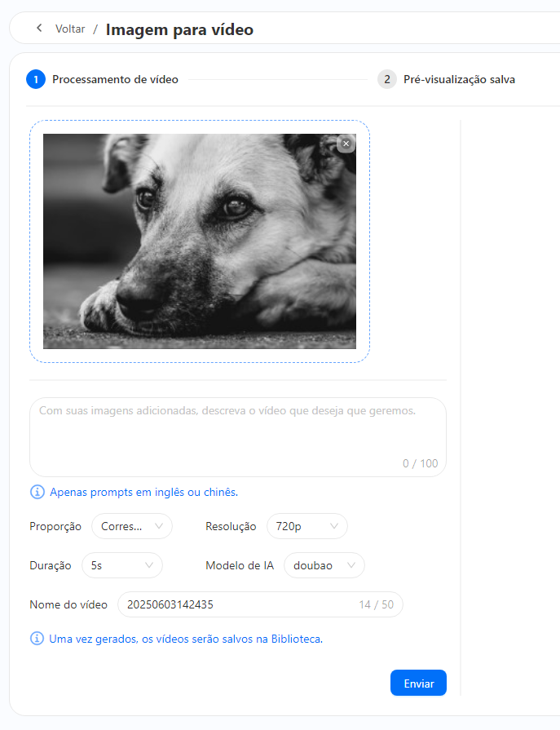Click the 'Apenas prompts em inglês ou chinês.' text

click(x=143, y=492)
